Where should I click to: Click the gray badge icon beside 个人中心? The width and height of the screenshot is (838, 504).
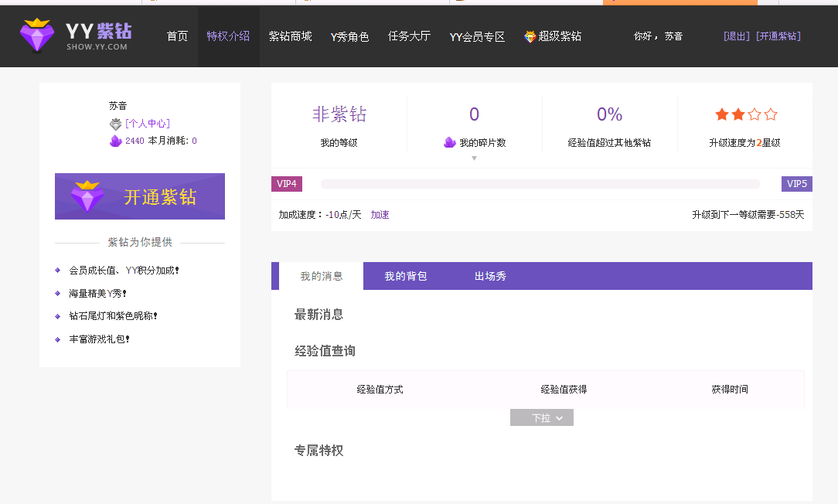(x=115, y=124)
